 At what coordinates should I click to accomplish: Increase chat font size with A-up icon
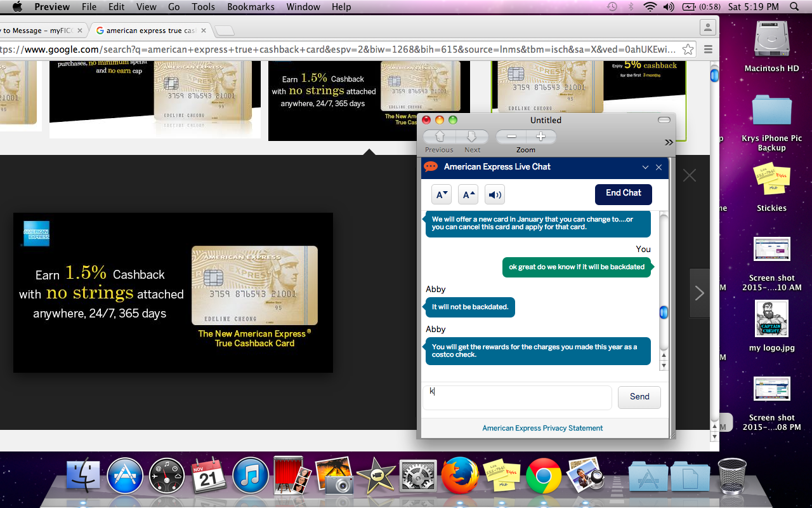coord(468,195)
